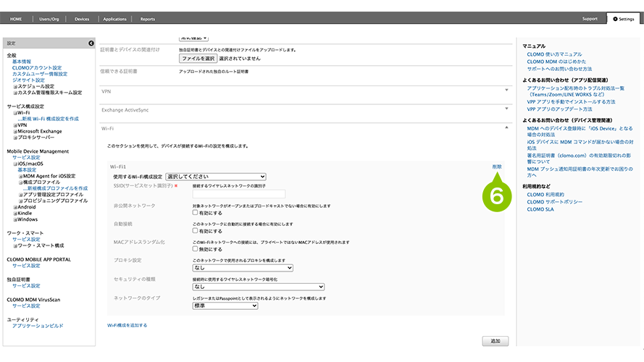Switch to the Applications tab
Viewport: 644px width, 362px height.
click(114, 19)
